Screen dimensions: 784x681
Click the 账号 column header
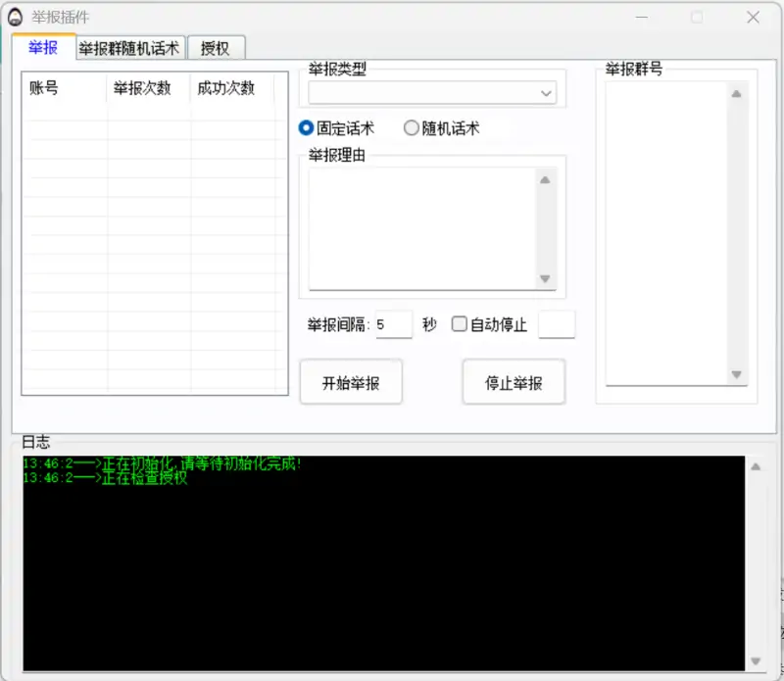(44, 87)
